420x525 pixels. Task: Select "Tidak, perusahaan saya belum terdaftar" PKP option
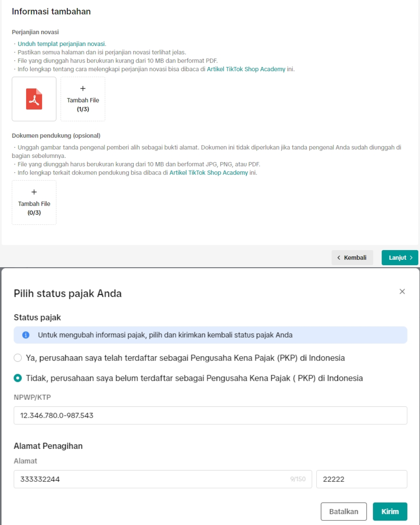[x=18, y=378]
